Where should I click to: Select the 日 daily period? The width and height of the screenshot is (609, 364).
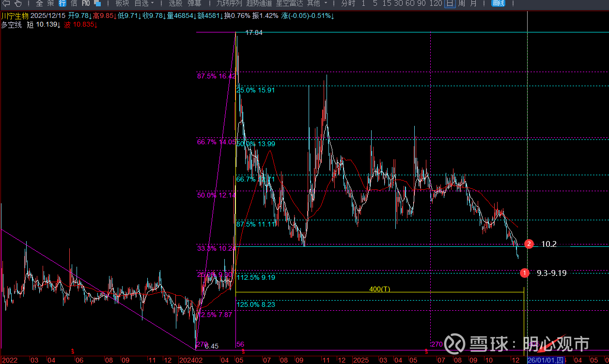450,3
